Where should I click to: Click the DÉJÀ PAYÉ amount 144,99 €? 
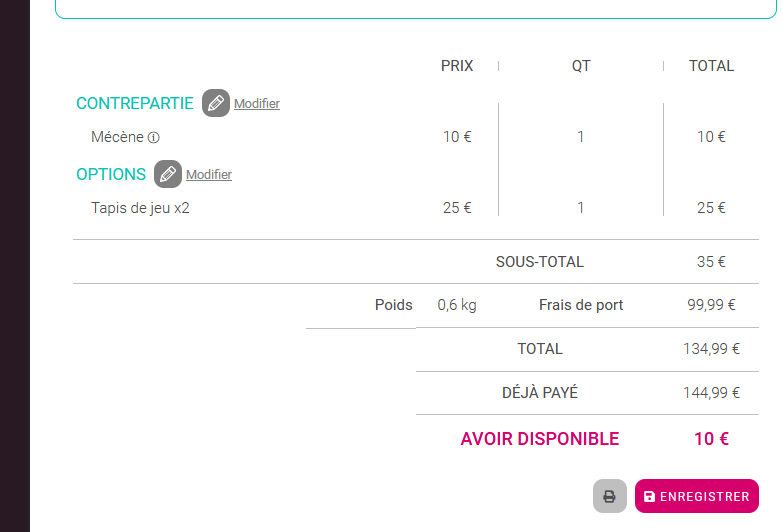click(711, 393)
